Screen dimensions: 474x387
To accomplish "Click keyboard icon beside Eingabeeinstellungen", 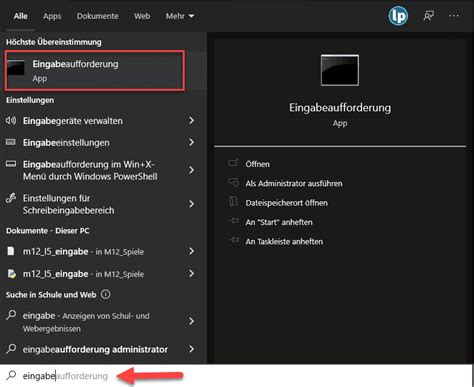I will [11, 142].
